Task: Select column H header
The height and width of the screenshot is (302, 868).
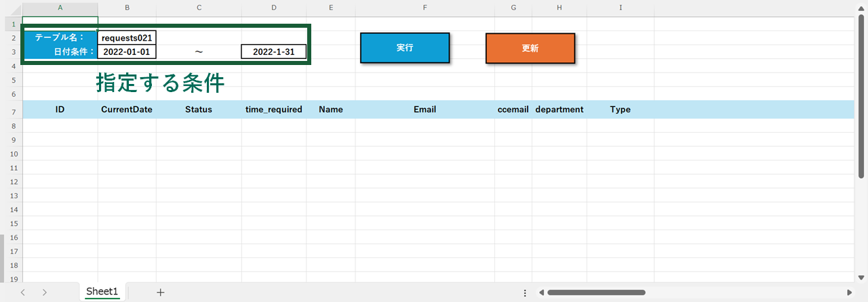Action: tap(559, 7)
